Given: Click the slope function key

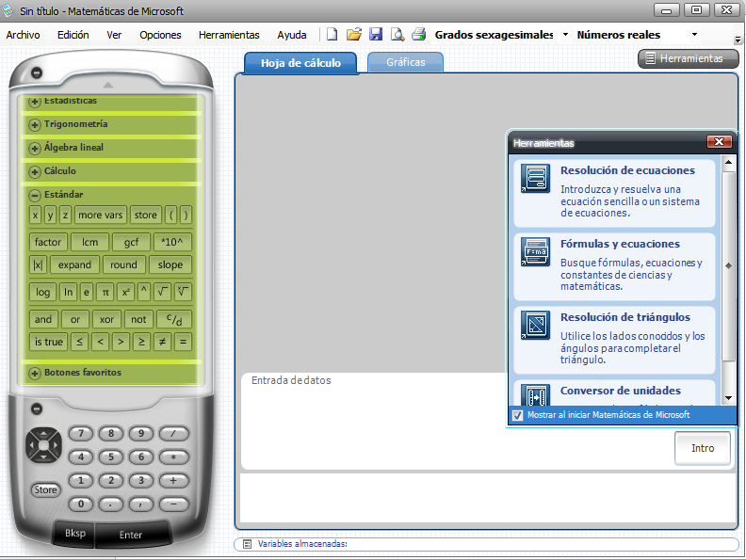Looking at the screenshot, I should click(x=170, y=264).
